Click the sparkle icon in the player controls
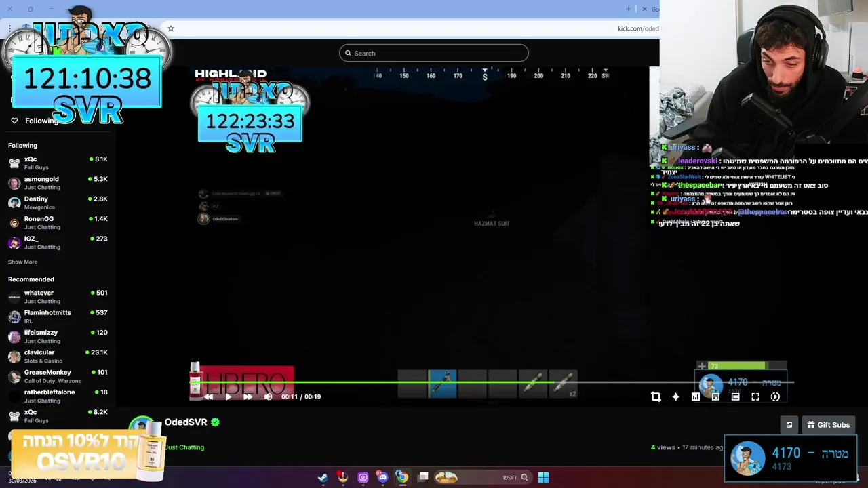The width and height of the screenshot is (868, 488). pos(675,396)
